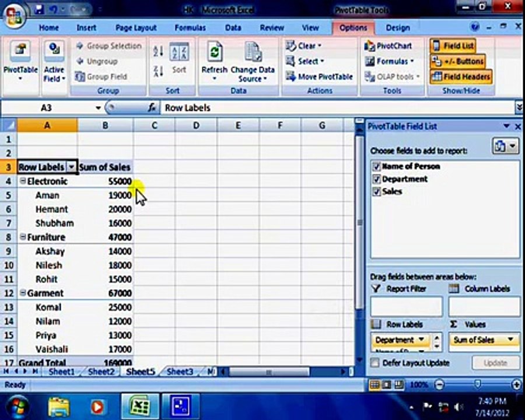Click the insert function fx icon
The height and width of the screenshot is (420, 525).
(x=152, y=107)
